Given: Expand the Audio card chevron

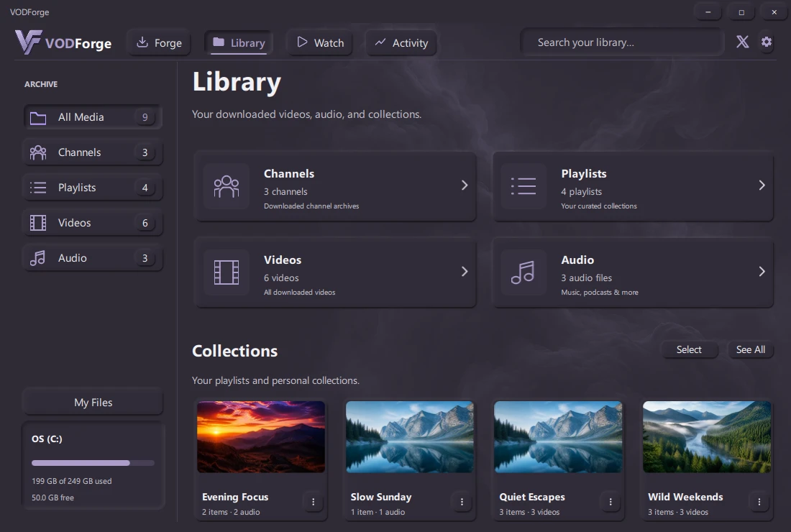Looking at the screenshot, I should (762, 272).
